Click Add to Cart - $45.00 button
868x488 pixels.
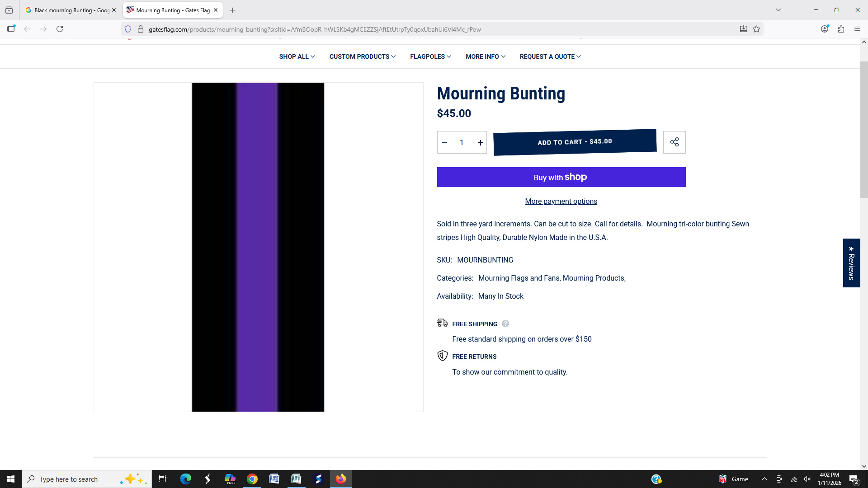(574, 142)
